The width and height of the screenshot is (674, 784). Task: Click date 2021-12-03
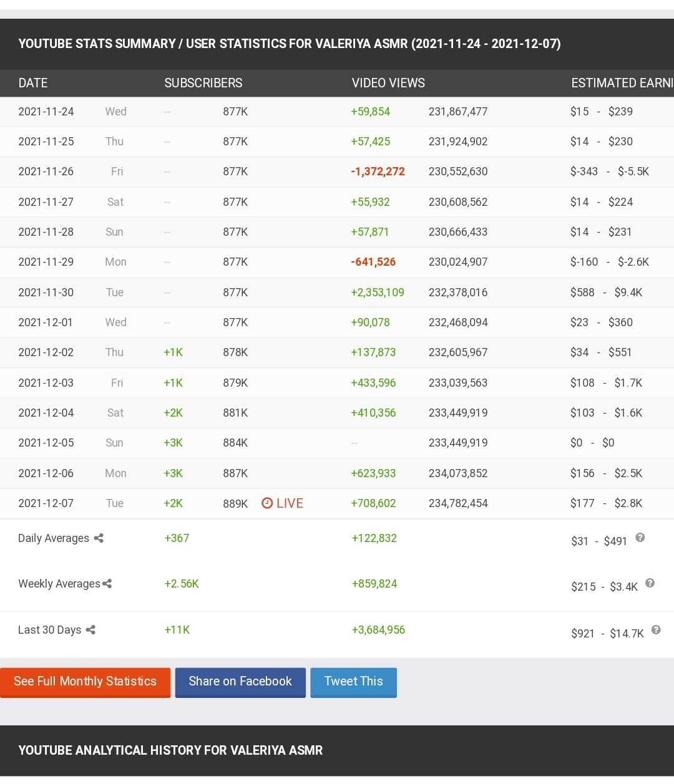tap(46, 383)
